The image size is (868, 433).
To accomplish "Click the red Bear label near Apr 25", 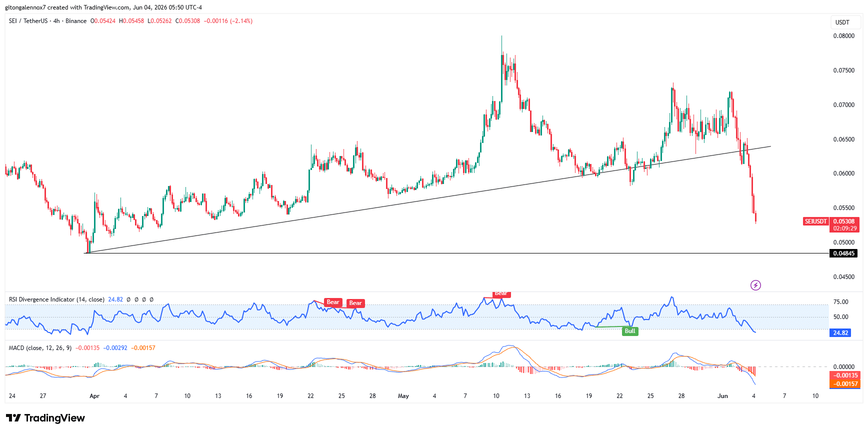I will click(x=333, y=302).
